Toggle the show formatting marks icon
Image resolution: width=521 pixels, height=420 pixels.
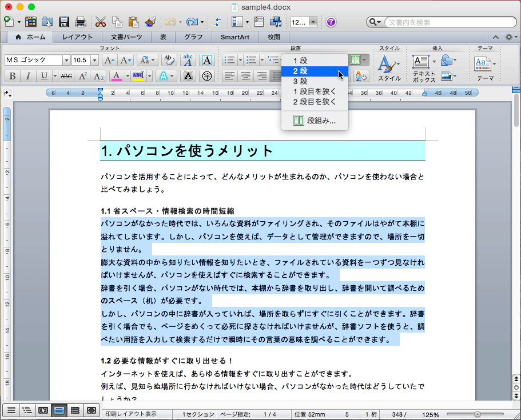point(217,22)
